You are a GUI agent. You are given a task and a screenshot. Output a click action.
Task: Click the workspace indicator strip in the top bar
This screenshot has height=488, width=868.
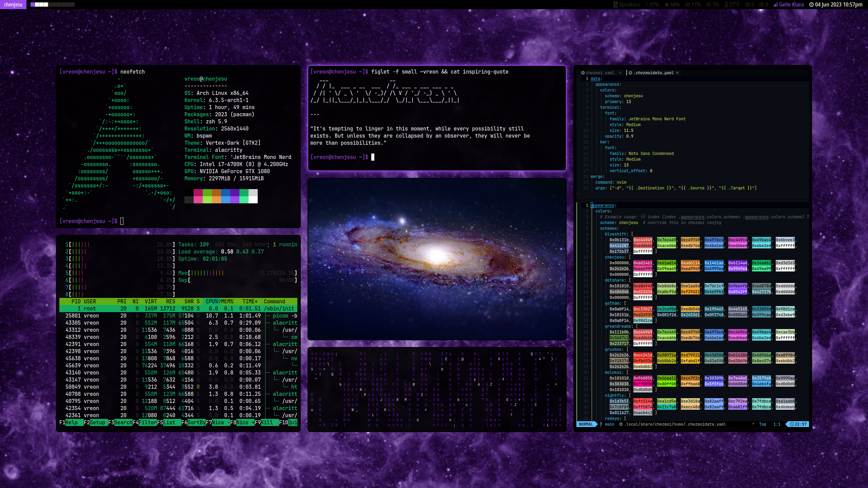click(x=52, y=4)
